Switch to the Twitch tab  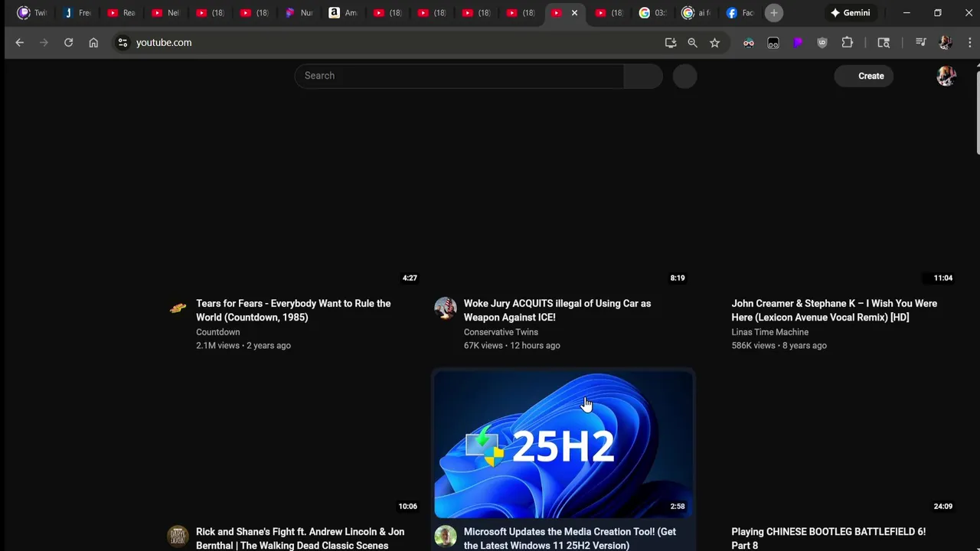pos(31,13)
